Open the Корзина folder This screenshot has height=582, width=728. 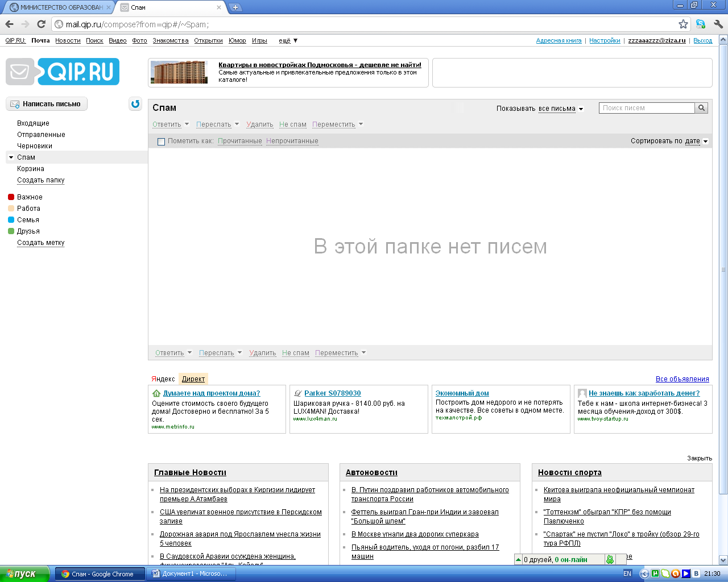point(31,169)
